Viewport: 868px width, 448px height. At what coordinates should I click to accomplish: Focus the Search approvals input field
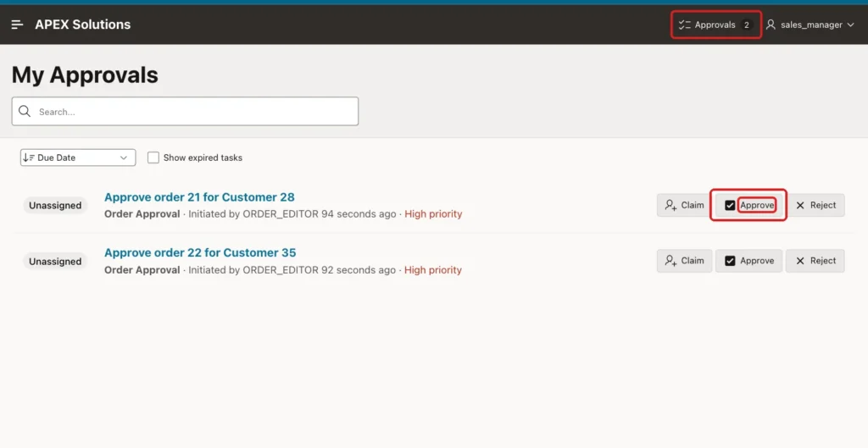point(185,111)
